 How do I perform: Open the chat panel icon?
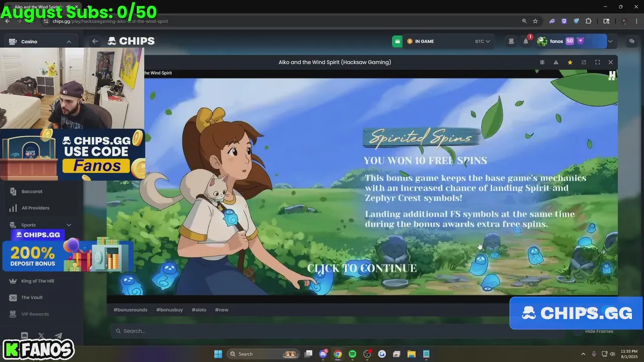coord(632,41)
